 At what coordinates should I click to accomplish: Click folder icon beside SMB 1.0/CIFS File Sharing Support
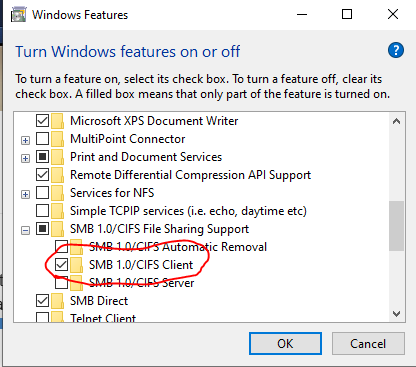(57, 229)
